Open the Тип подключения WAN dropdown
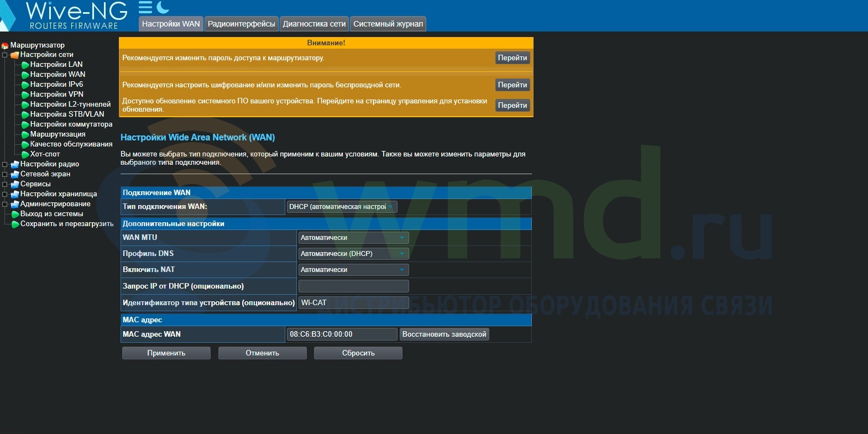This screenshot has height=434, width=868. pos(342,207)
